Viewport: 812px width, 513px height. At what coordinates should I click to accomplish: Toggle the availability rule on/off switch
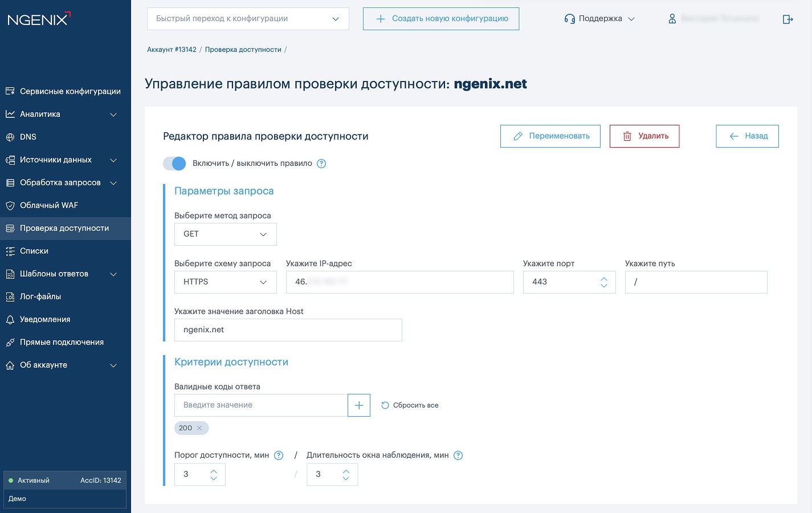point(174,164)
